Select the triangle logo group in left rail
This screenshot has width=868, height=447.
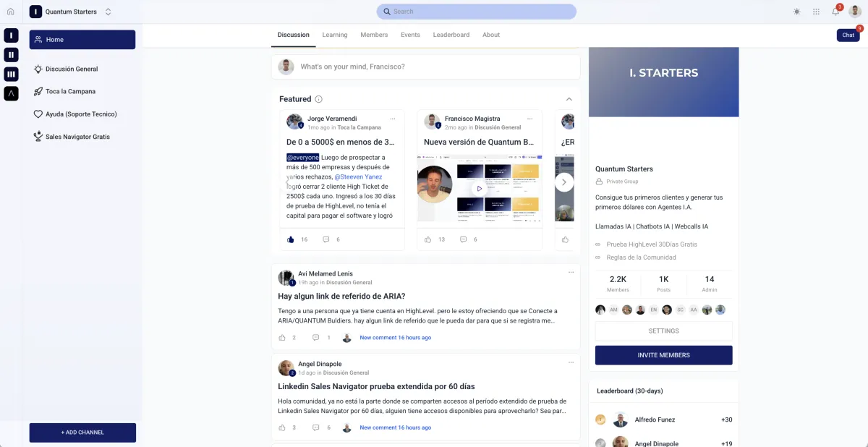click(x=11, y=93)
